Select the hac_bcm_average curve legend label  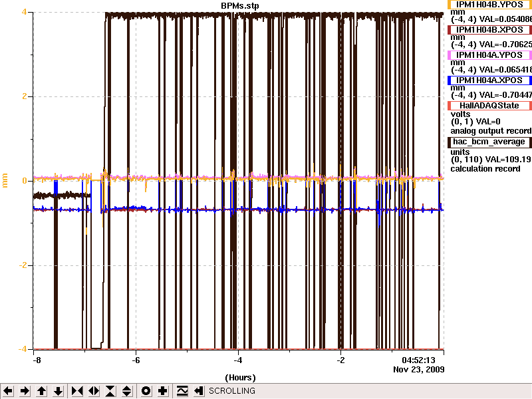click(489, 142)
